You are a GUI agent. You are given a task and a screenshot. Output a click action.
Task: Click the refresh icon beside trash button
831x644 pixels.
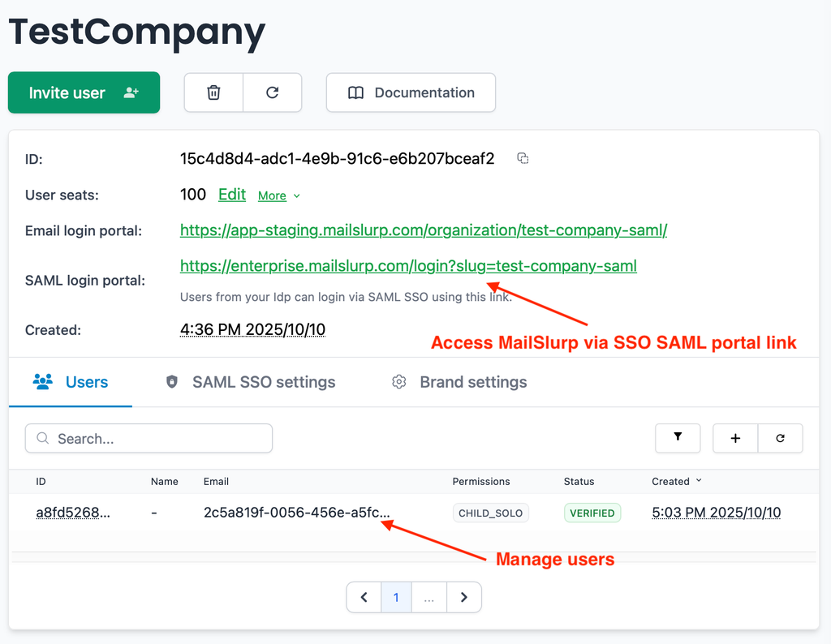[x=273, y=92]
